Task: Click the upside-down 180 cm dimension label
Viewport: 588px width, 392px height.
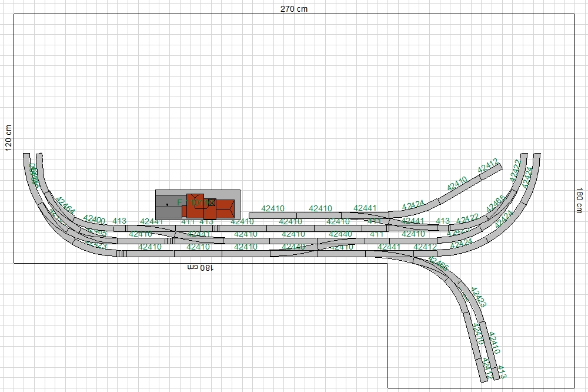Action: pos(200,268)
